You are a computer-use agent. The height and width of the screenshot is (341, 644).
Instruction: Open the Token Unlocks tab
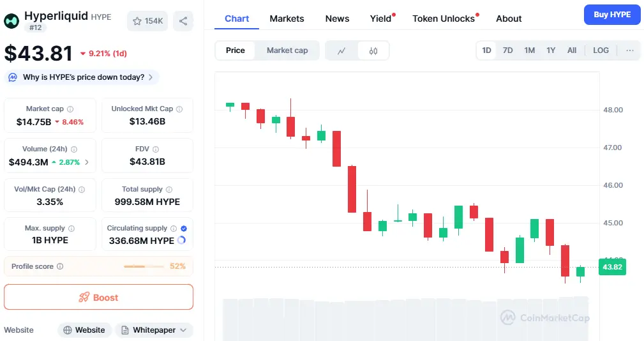pyautogui.click(x=444, y=19)
